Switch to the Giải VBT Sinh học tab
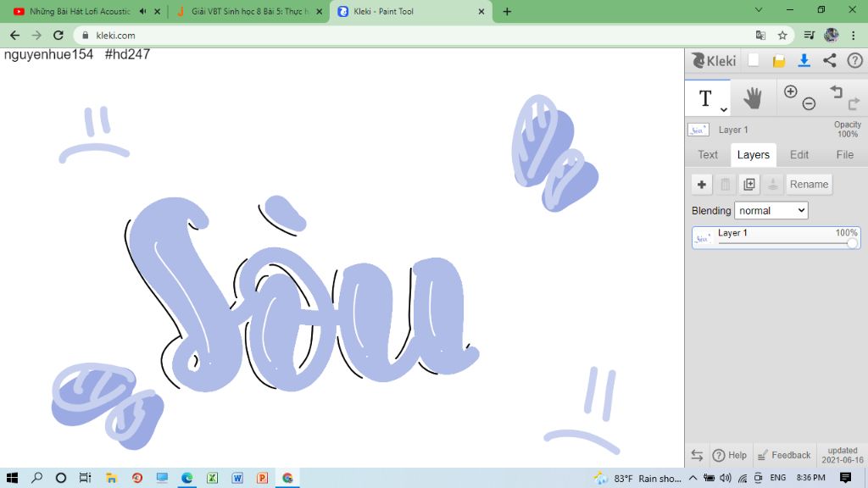Viewport: 868px width, 488px height. click(x=249, y=11)
